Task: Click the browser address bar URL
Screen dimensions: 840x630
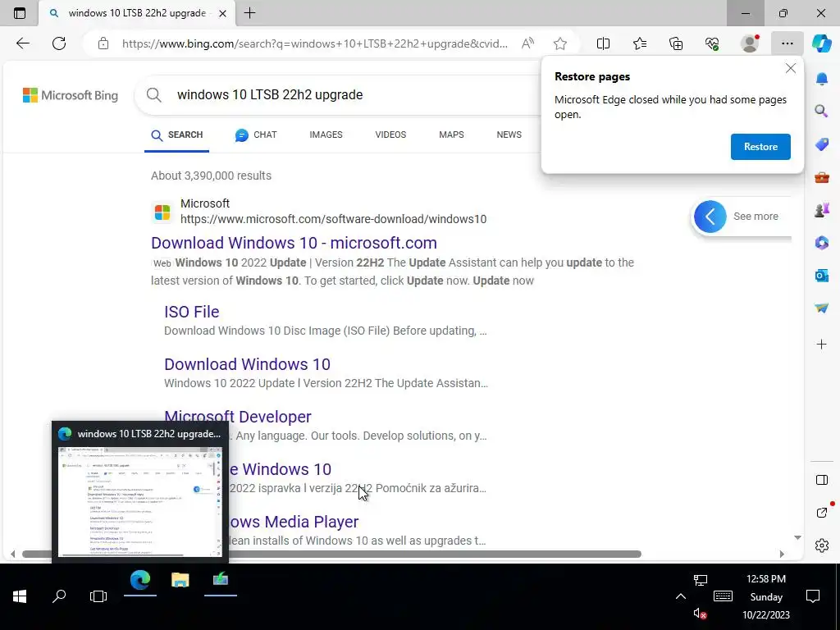Action: [x=314, y=43]
